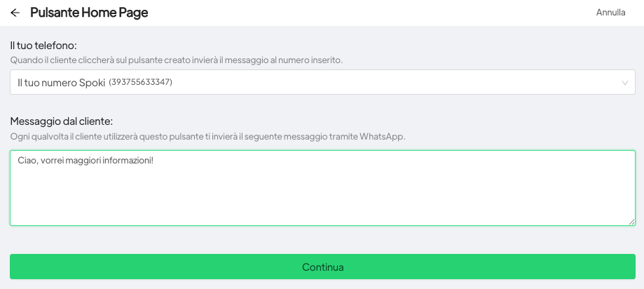The height and width of the screenshot is (289, 644).
Task: Click the textarea resize handle corner
Action: click(631, 222)
